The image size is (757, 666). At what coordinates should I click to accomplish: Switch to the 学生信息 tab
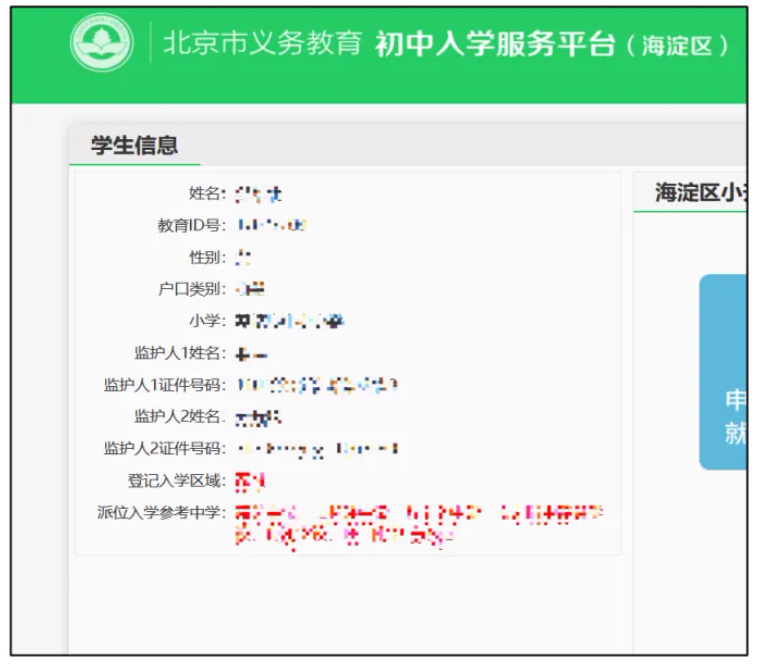pos(135,145)
